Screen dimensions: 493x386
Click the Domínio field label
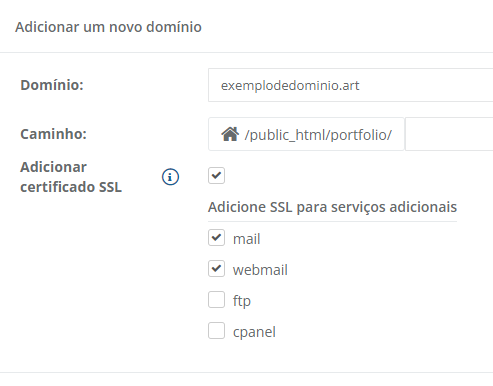[52, 85]
